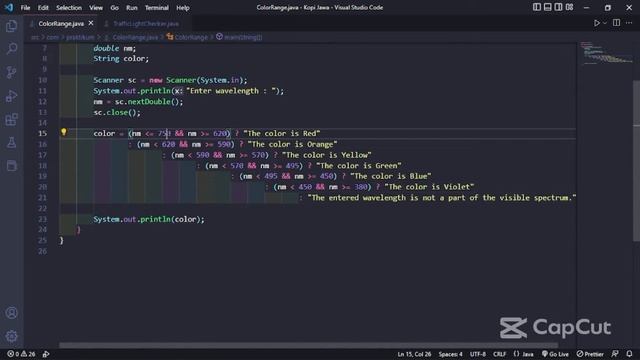Run the Java file with the play button

(597, 23)
